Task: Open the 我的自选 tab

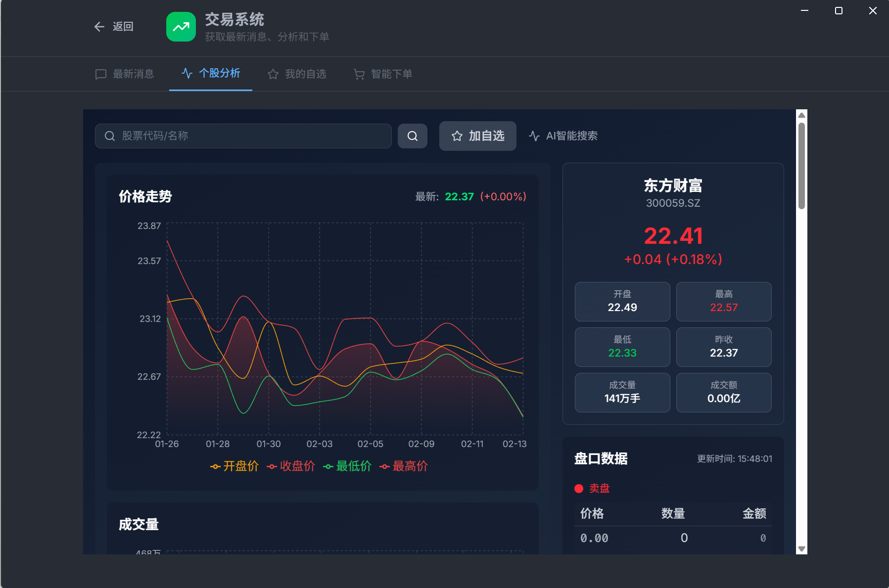Action: point(297,74)
